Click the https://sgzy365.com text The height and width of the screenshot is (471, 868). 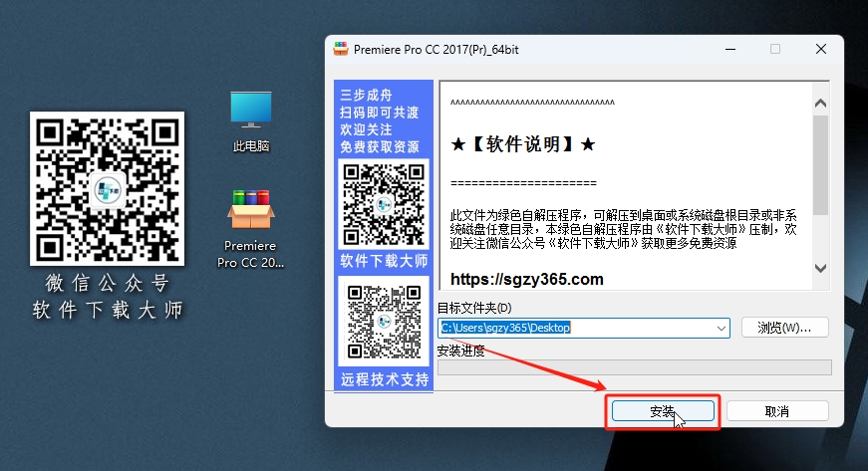pos(526,279)
